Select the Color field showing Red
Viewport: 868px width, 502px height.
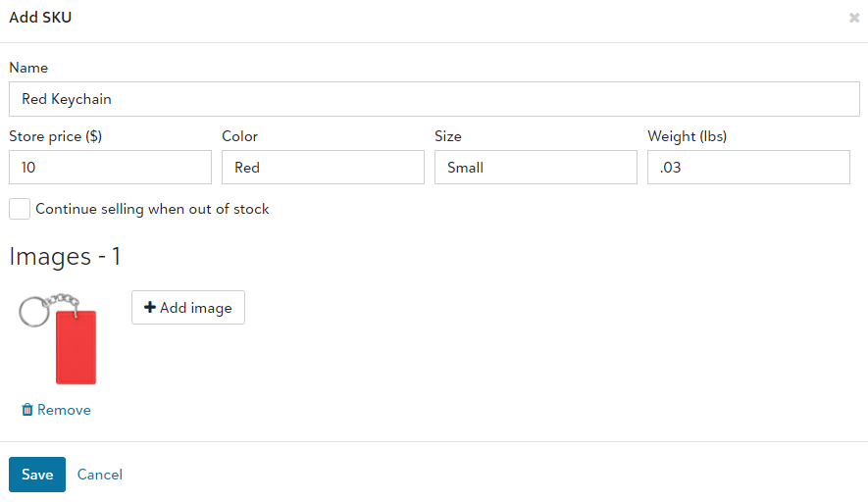click(323, 168)
